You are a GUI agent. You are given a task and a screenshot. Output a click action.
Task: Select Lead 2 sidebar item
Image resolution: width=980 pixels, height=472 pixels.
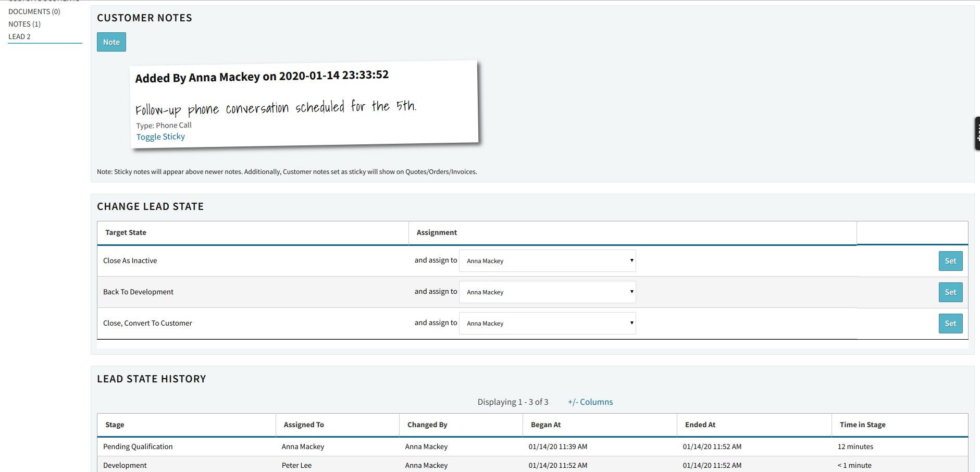tap(19, 36)
